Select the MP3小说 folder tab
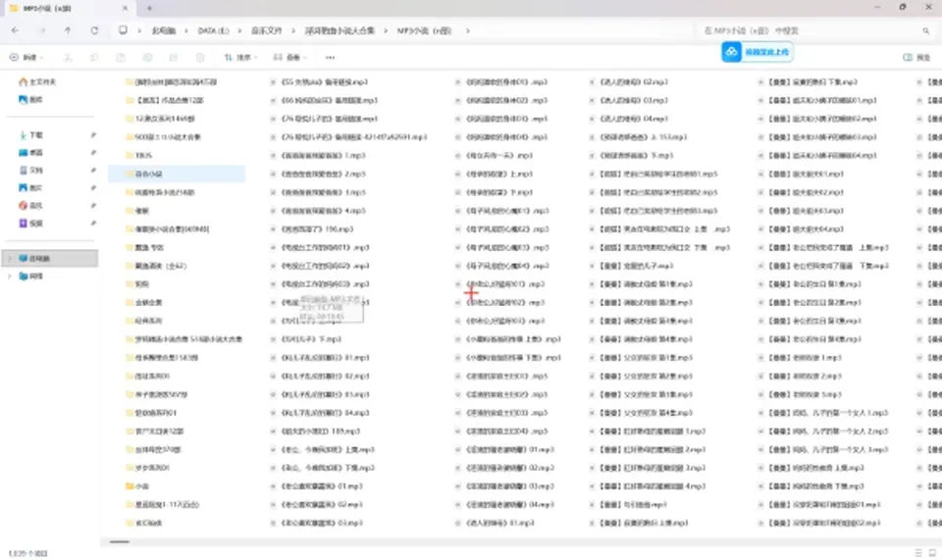 click(x=69, y=9)
